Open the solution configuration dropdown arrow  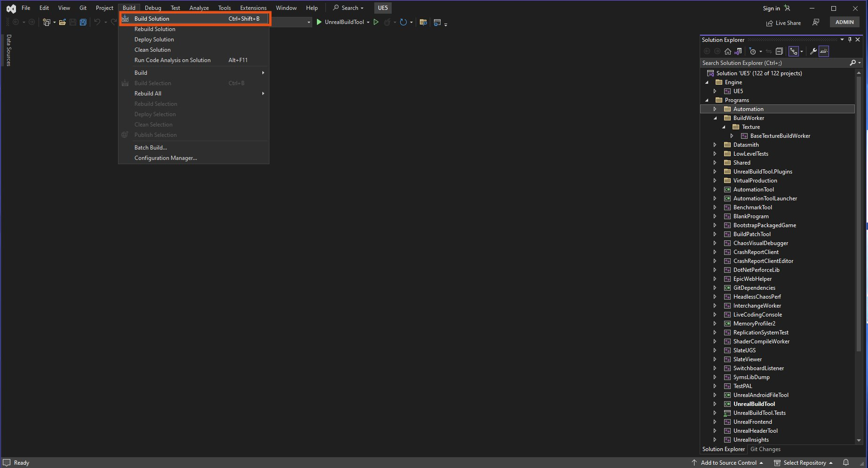309,22
